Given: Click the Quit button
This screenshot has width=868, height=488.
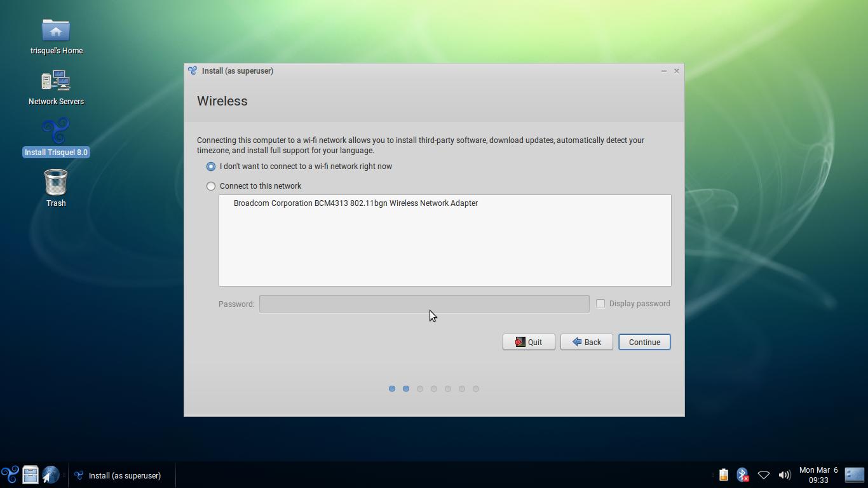Looking at the screenshot, I should (529, 342).
